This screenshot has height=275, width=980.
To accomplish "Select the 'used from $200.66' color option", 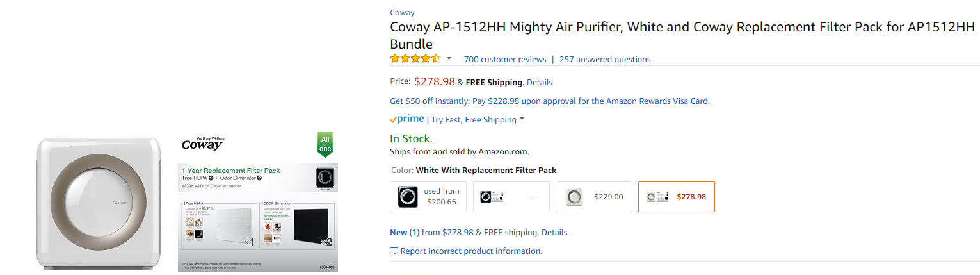I will 428,197.
